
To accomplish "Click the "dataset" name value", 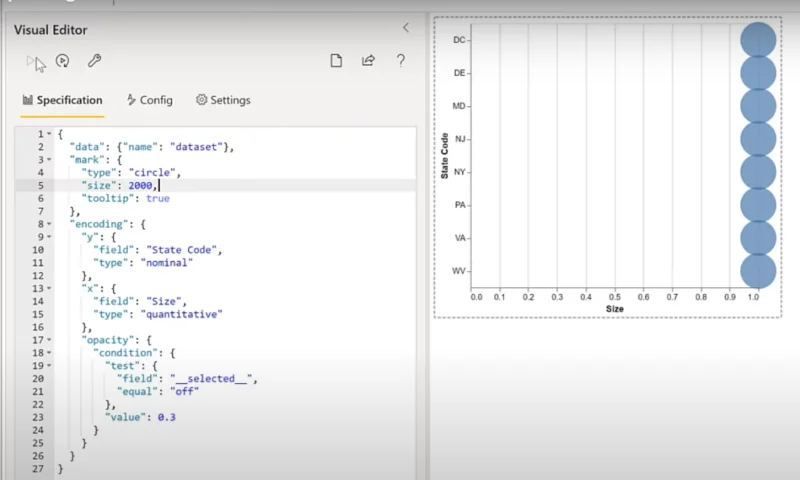I will (196, 147).
